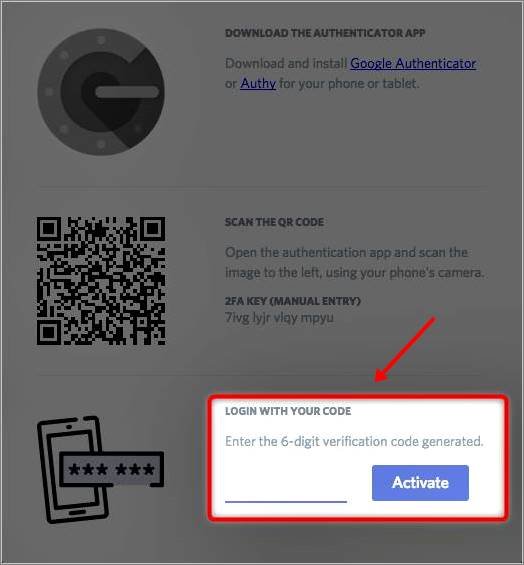Click the asterisk password box on phone icon

coord(111,469)
